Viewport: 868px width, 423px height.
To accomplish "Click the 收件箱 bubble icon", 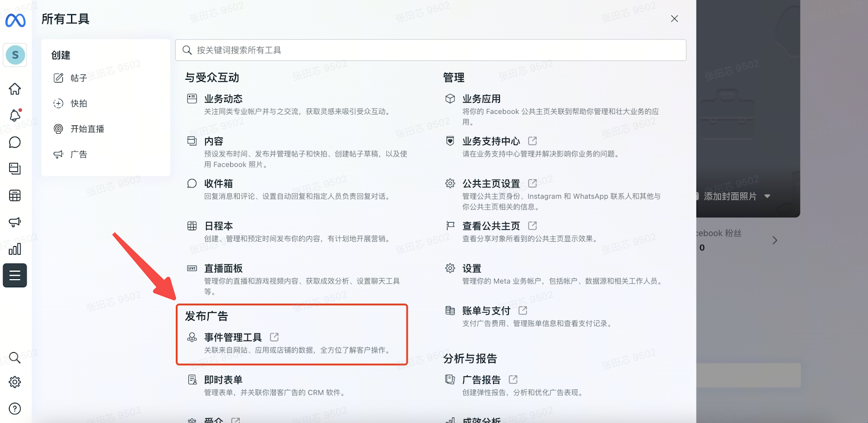I will tap(192, 183).
